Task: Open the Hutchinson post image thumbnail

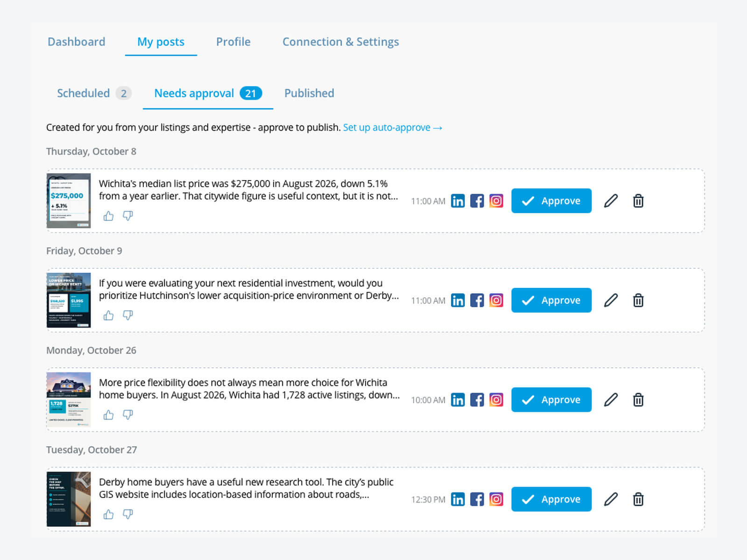Action: (69, 300)
